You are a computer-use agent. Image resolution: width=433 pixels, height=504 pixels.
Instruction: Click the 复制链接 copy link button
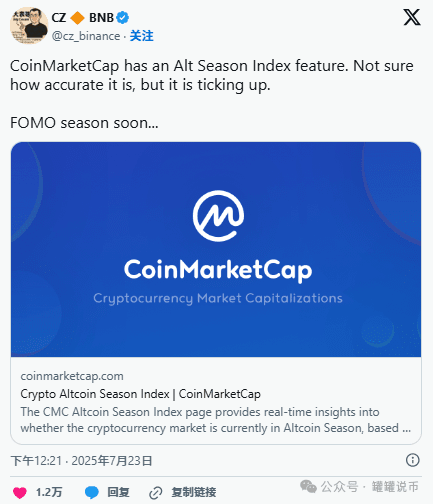click(194, 492)
